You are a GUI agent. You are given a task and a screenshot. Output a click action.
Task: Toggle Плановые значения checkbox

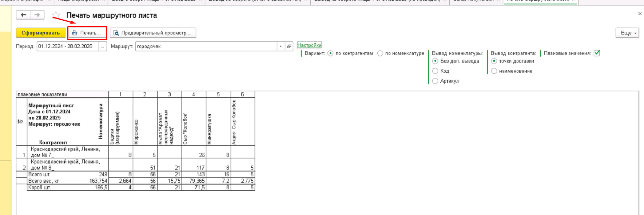(x=597, y=53)
